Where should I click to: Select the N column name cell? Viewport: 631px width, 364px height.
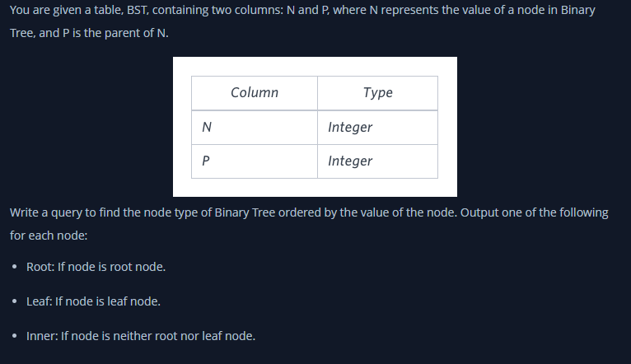point(255,127)
